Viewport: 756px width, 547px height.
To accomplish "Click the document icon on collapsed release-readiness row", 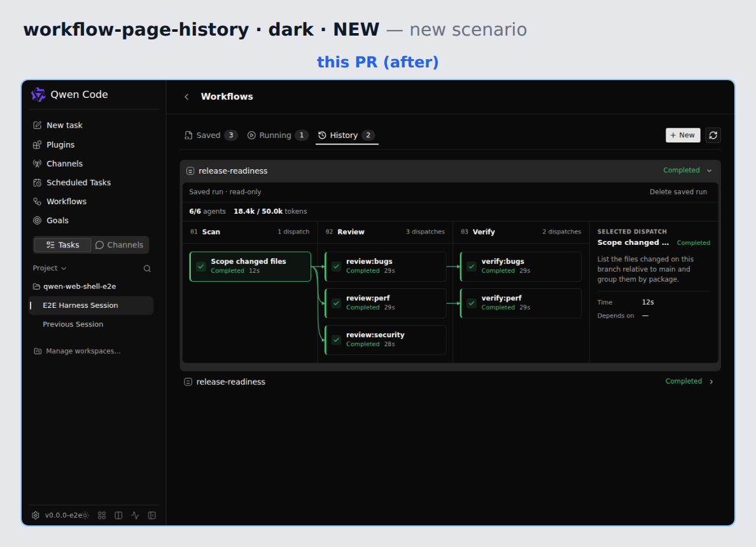I will 188,382.
